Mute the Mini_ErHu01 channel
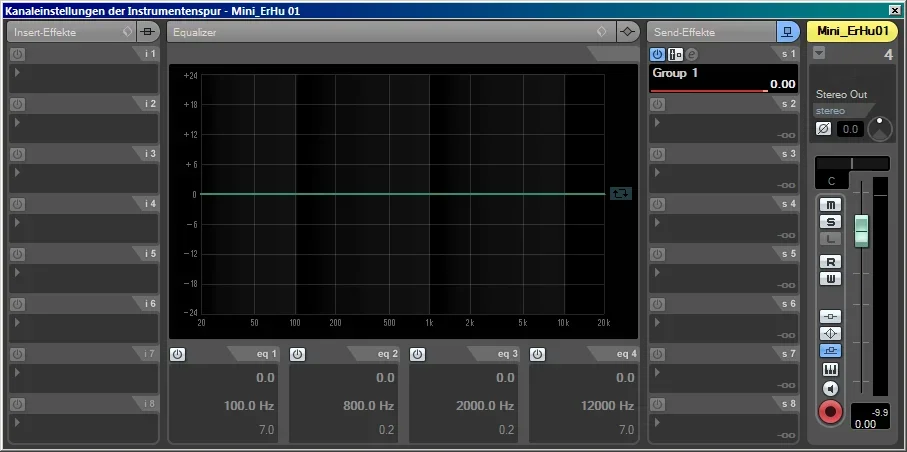 tap(831, 205)
